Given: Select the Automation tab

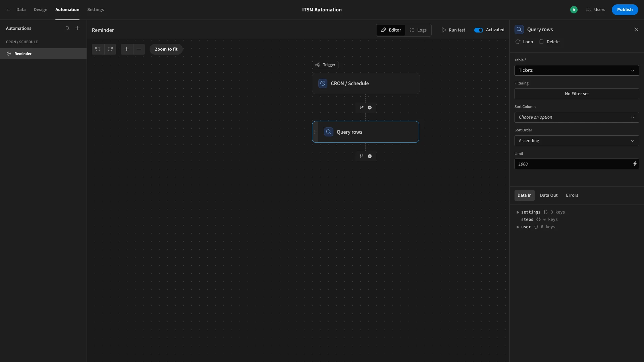Looking at the screenshot, I should point(67,10).
